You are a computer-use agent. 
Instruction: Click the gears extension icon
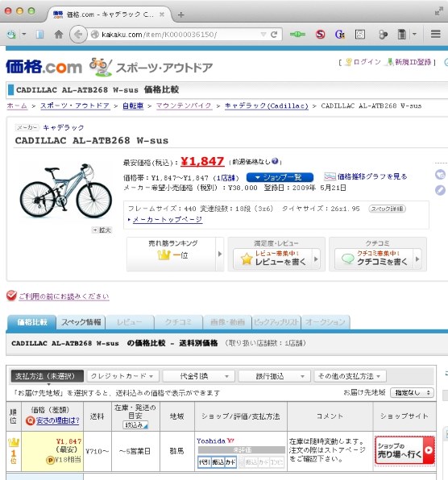coord(383,35)
